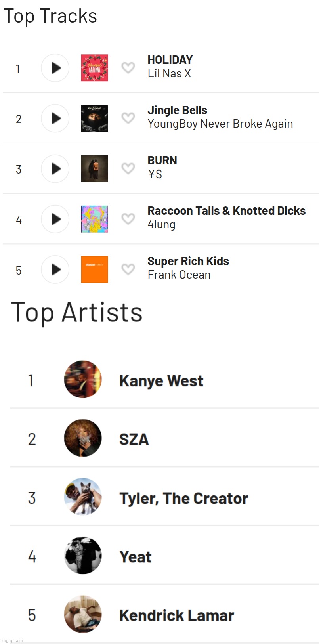Viewport: 319px width, 644px height.
Task: Like the HOLIDAY track with heart
Action: (x=128, y=68)
